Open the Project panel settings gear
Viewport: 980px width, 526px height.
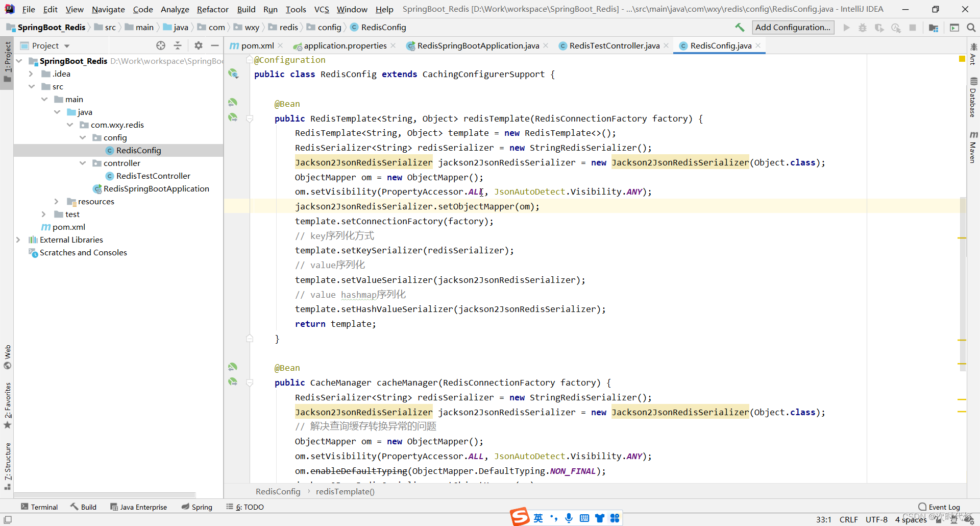198,45
